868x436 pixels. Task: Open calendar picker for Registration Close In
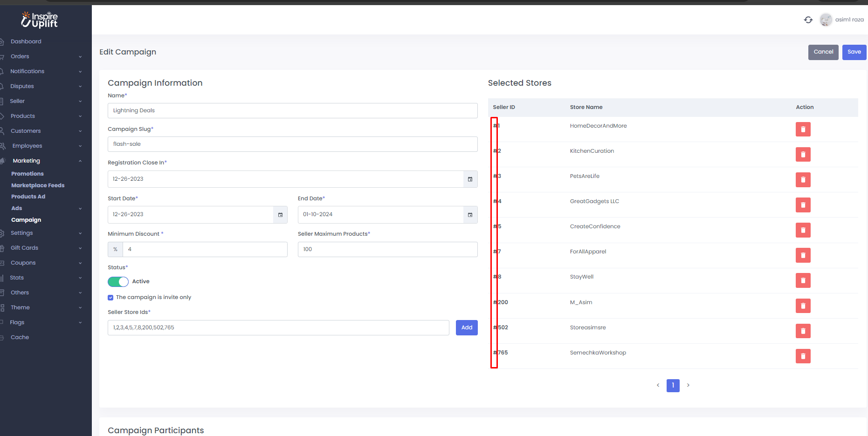[x=470, y=179]
